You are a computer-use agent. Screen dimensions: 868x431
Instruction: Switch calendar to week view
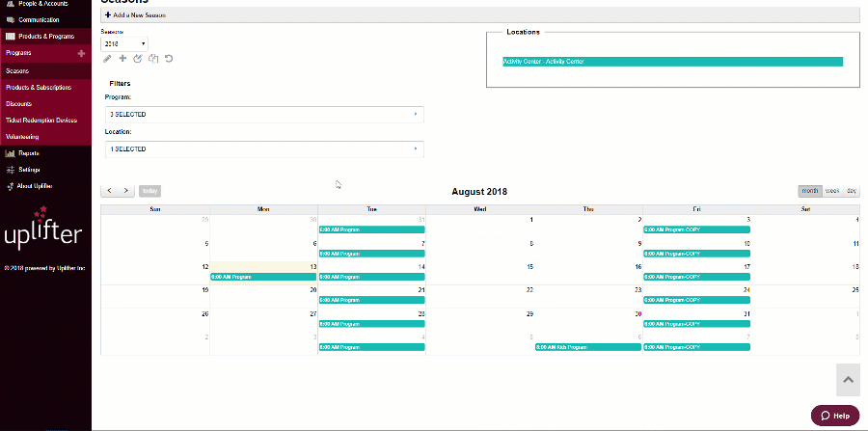(x=831, y=191)
